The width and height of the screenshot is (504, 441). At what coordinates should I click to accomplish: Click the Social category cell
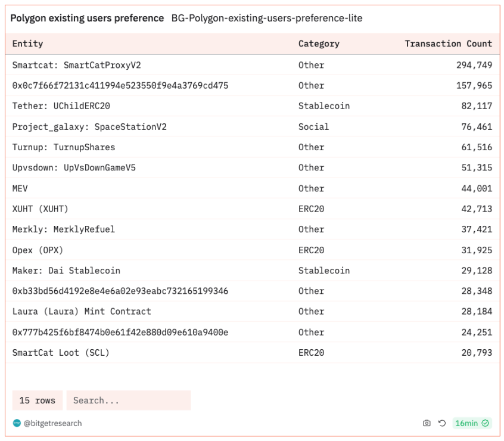point(313,126)
